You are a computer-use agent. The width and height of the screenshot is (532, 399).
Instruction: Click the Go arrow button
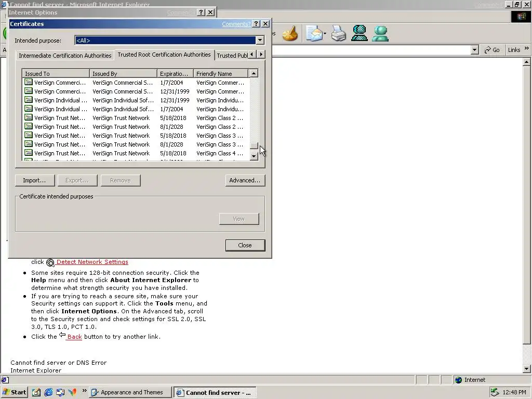[x=491, y=50]
